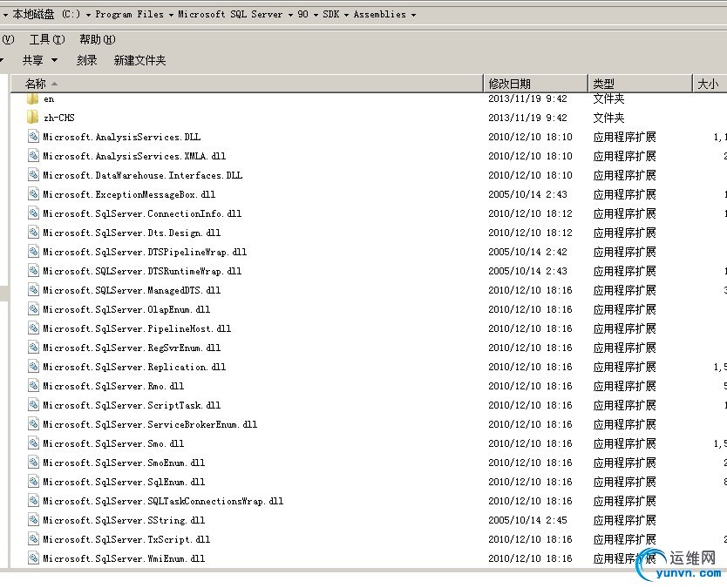Viewport: 727px width, 588px height.
Task: Click 新建文件夹 to create folder
Action: [x=139, y=60]
